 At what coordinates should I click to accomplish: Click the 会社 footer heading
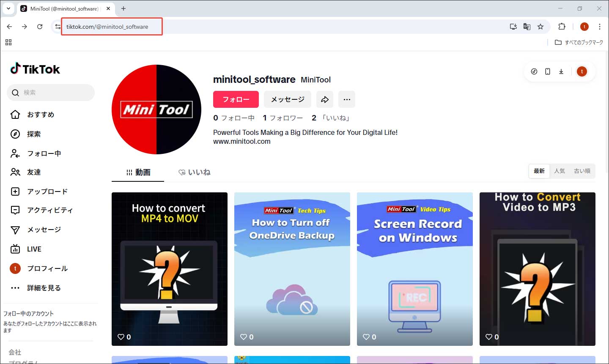pyautogui.click(x=15, y=352)
